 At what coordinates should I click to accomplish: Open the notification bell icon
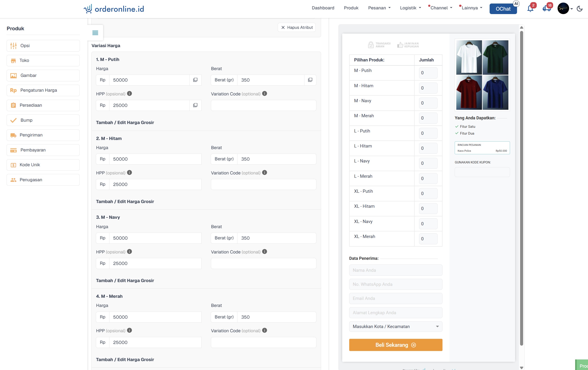pyautogui.click(x=530, y=8)
